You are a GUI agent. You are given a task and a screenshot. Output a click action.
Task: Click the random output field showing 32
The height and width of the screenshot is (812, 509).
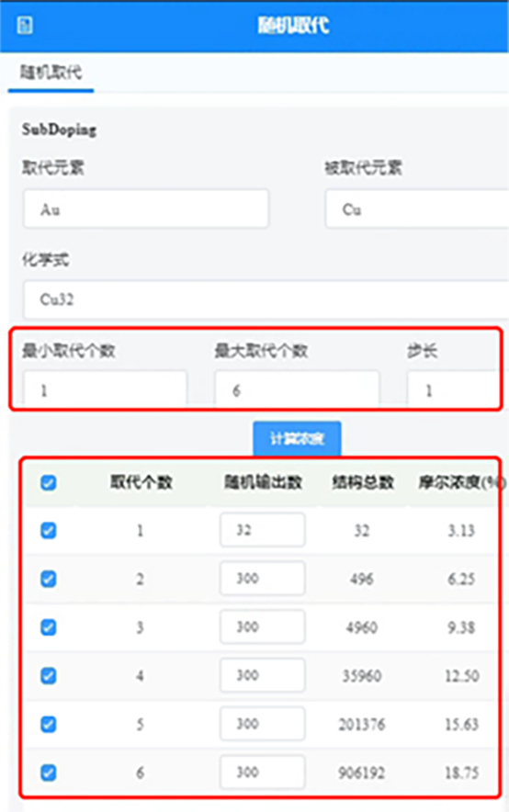[263, 530]
